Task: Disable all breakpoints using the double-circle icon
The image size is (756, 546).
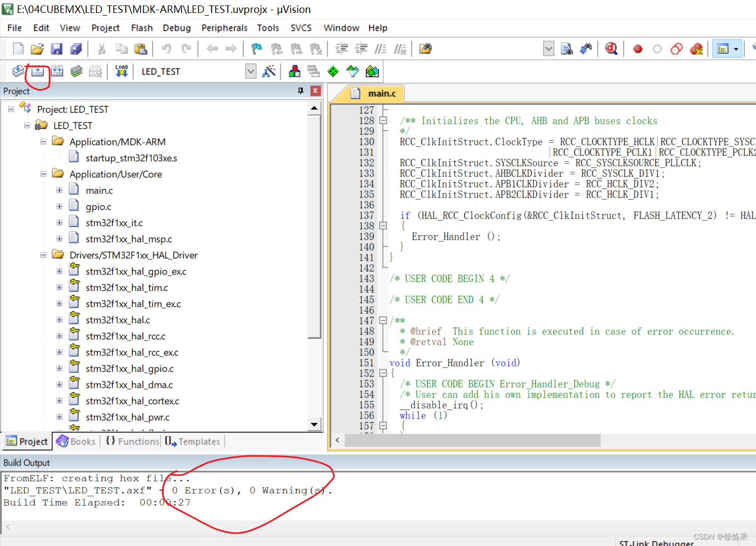Action: [x=677, y=49]
